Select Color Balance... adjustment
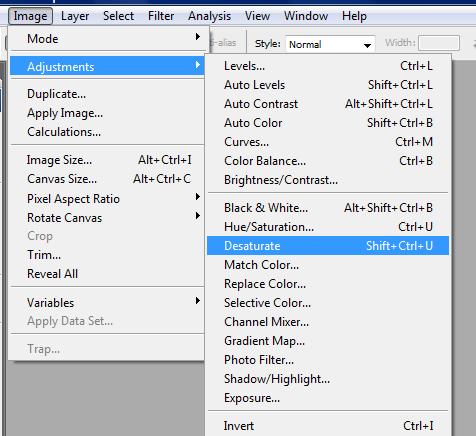This screenshot has height=436, width=476. point(328,161)
